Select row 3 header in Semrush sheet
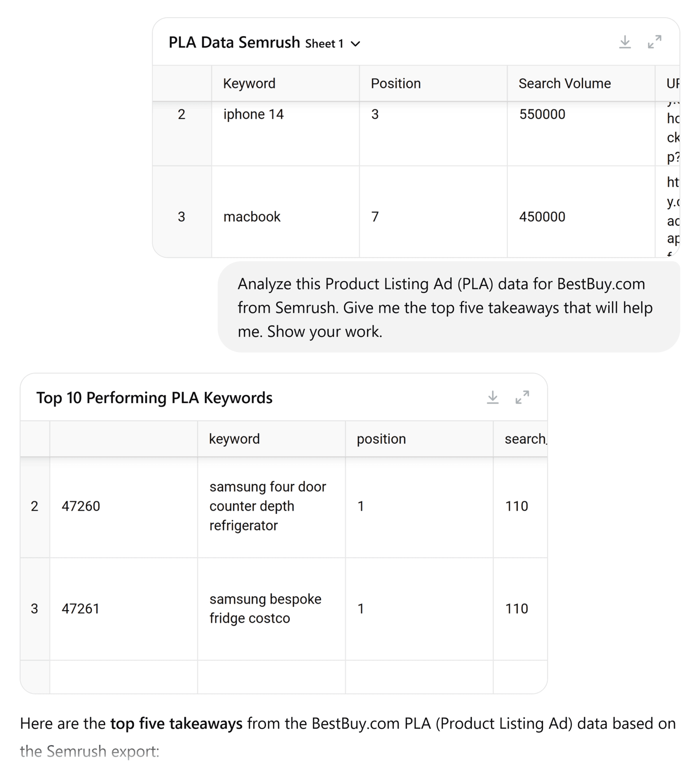 click(x=182, y=217)
